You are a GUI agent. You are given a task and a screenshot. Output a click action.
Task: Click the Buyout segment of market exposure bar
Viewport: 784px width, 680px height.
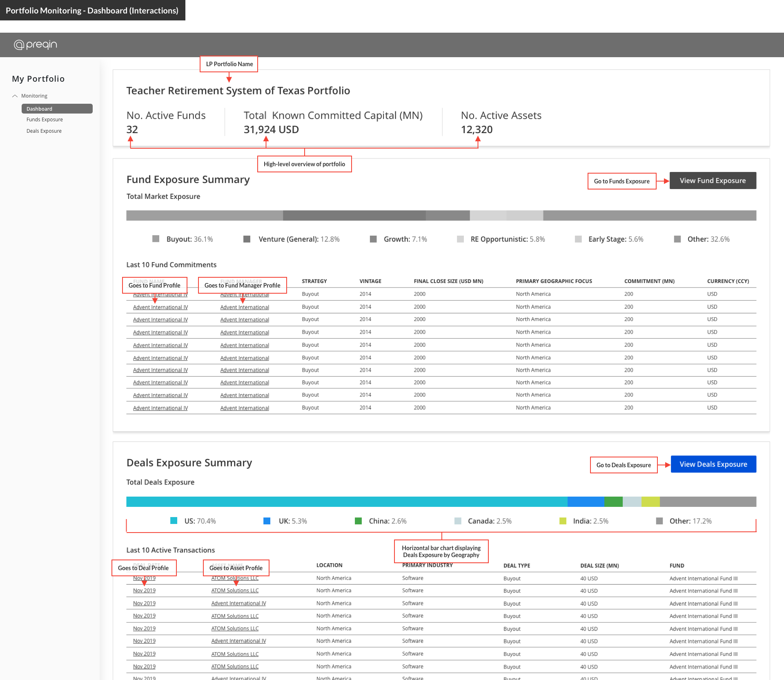pos(205,216)
